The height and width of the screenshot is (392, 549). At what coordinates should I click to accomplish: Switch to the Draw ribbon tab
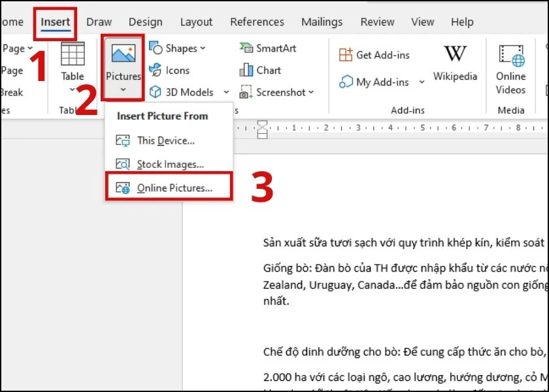coord(99,22)
